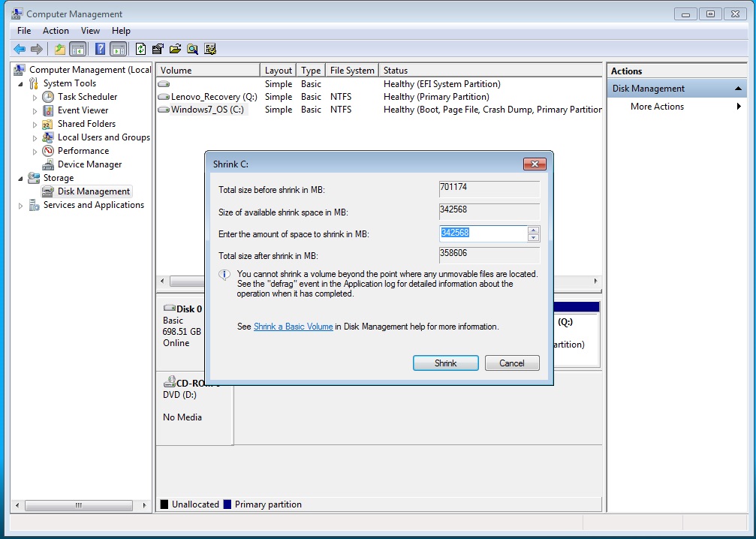
Task: Sort by the Layout column header
Action: pos(279,71)
